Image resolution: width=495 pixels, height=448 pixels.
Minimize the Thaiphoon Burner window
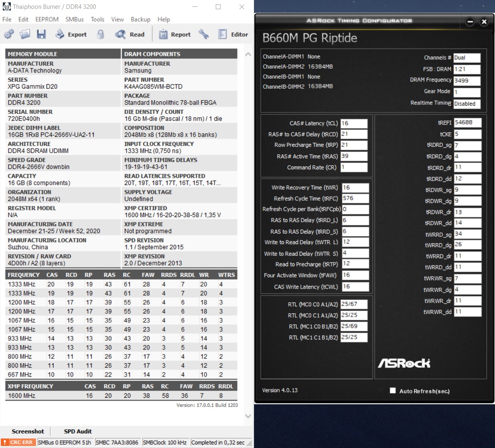pyautogui.click(x=194, y=7)
